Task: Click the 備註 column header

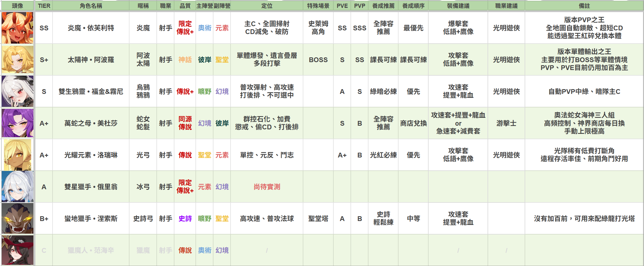Action: (584, 6)
